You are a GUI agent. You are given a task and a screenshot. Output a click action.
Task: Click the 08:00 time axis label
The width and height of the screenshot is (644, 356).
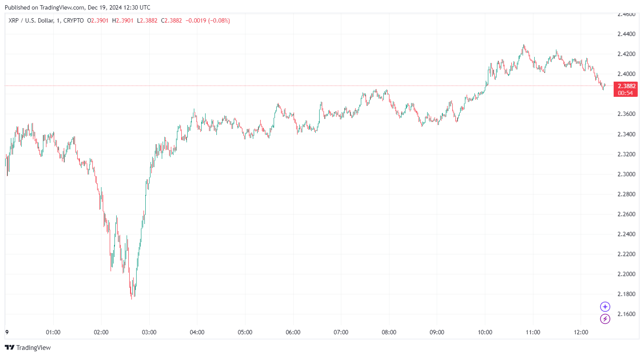389,332
